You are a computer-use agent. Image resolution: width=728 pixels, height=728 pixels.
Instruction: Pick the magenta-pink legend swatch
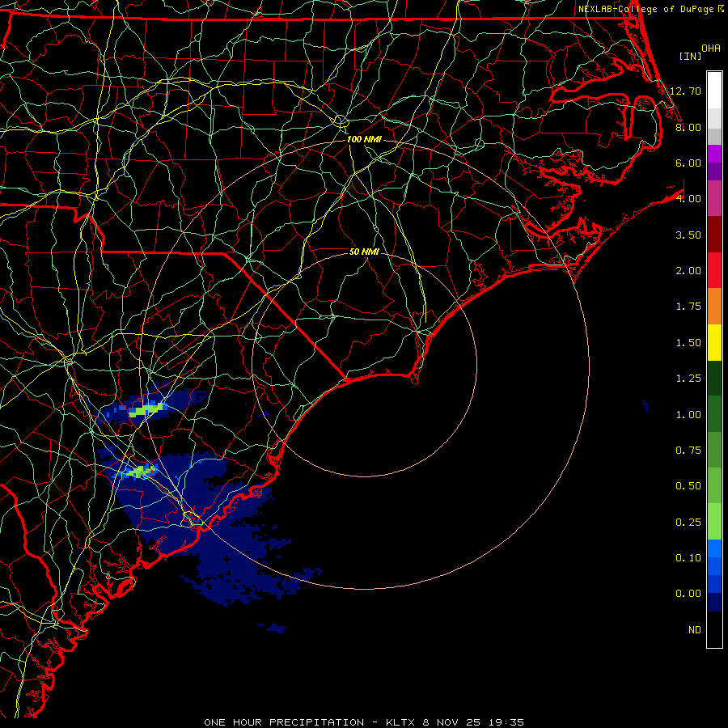tap(714, 198)
